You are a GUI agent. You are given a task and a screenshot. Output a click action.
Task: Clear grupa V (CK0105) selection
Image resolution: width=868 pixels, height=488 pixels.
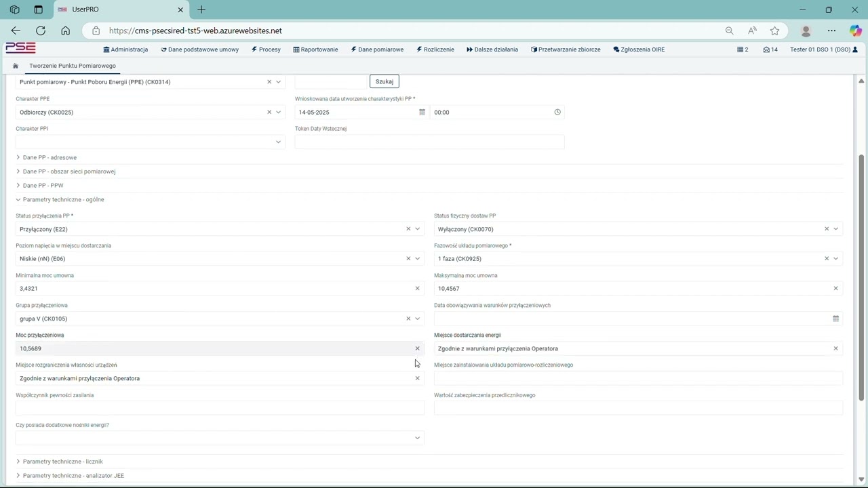click(408, 319)
